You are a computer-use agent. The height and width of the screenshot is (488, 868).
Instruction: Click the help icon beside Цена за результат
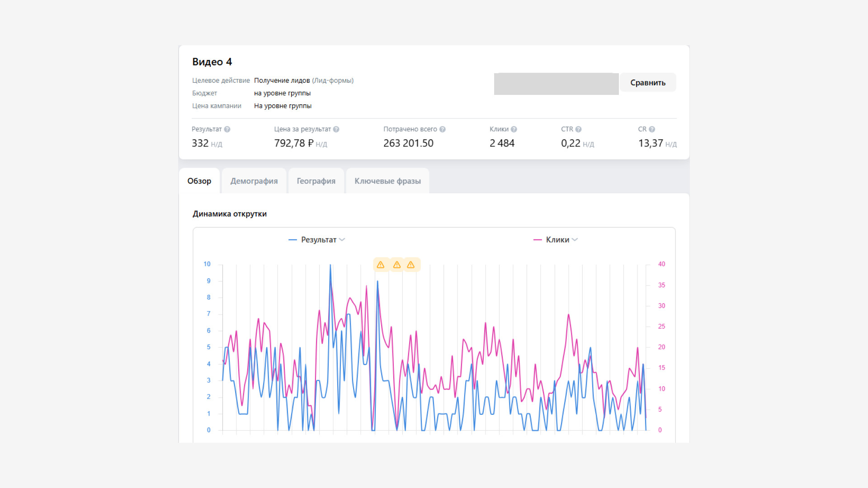(x=336, y=129)
